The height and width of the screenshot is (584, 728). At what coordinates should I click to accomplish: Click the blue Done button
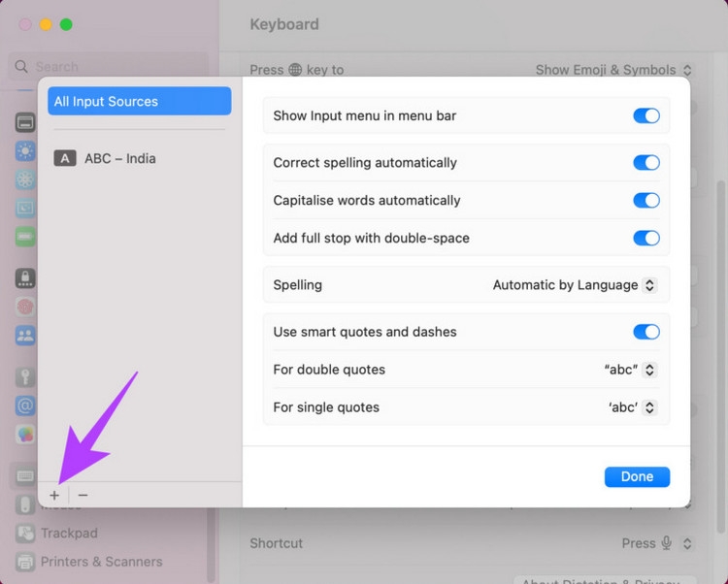click(637, 476)
